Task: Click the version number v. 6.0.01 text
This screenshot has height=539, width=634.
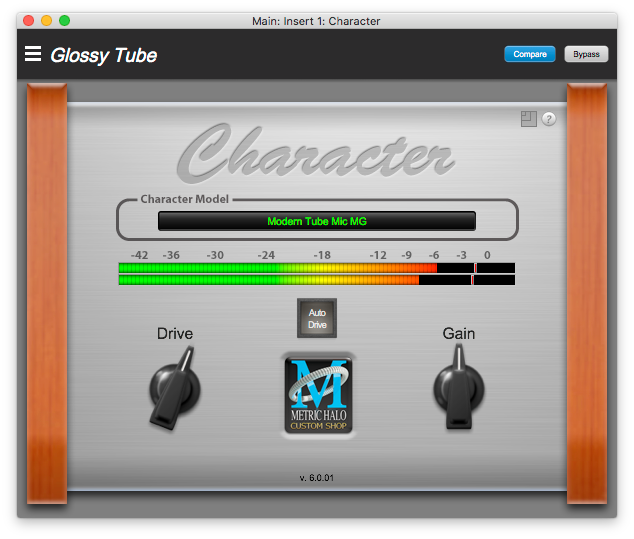Action: pos(317,478)
